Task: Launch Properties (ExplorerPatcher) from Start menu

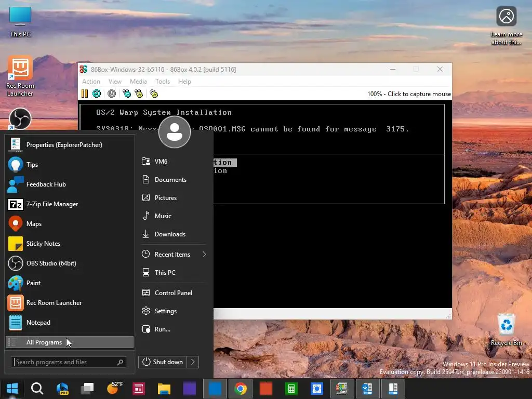Action: [70, 145]
